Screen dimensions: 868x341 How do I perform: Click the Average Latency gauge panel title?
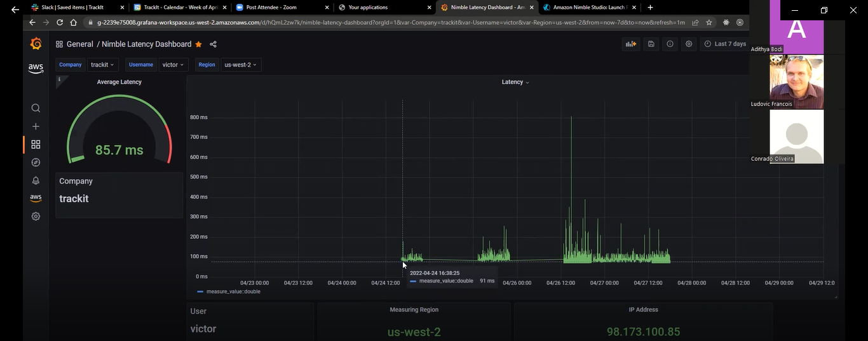[x=119, y=82]
